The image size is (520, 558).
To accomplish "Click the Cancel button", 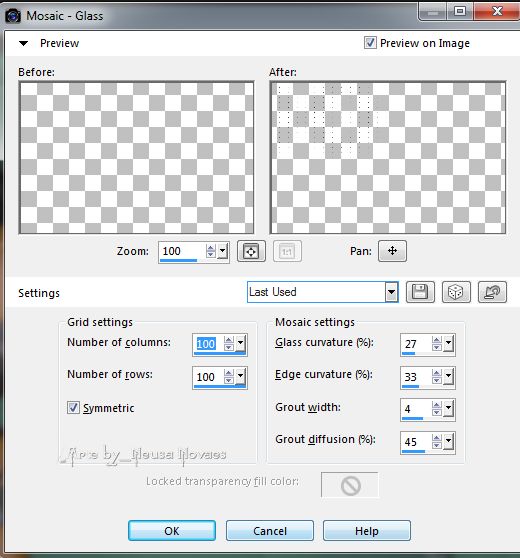I will pyautogui.click(x=270, y=531).
